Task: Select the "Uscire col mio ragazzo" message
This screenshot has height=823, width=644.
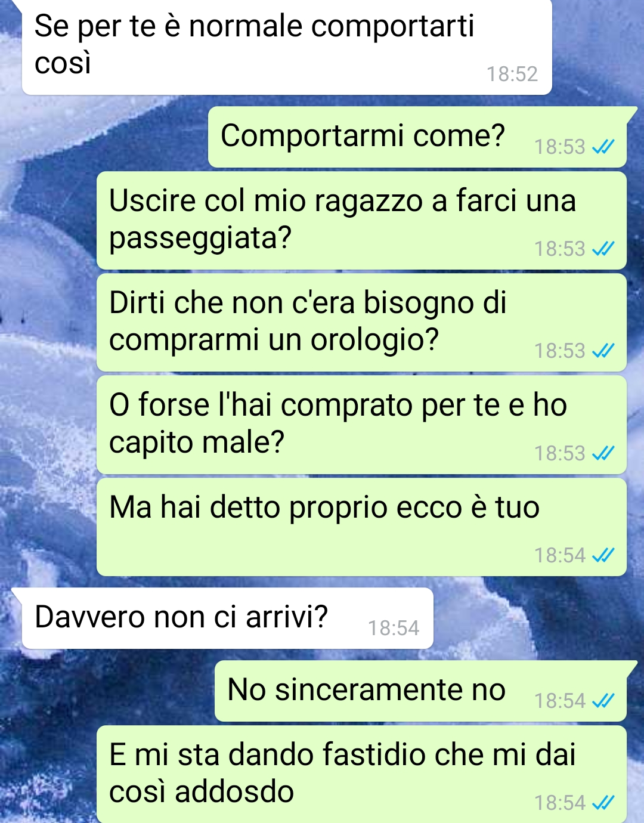Action: [x=361, y=221]
